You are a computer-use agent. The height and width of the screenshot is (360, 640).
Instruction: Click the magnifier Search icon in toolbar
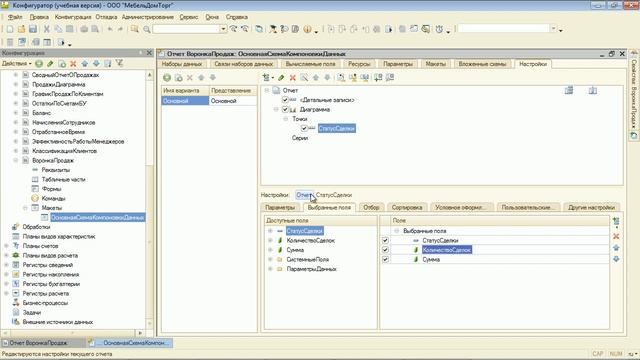point(147,29)
